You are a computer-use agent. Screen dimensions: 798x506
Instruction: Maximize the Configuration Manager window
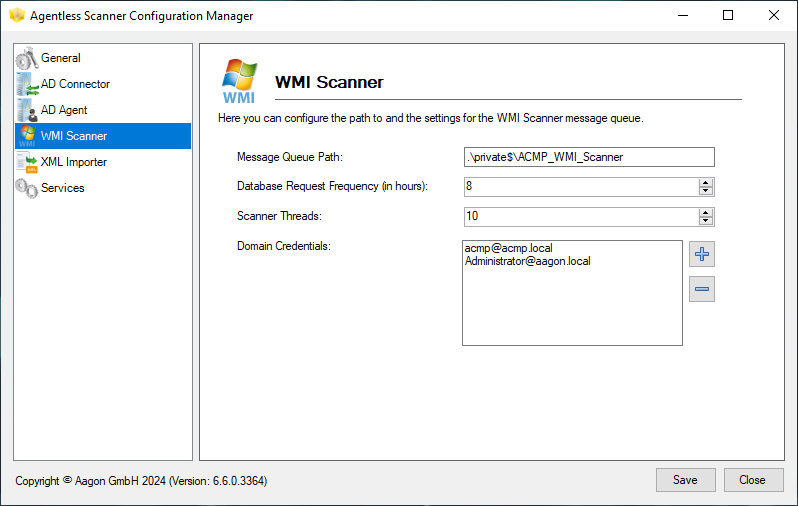728,15
